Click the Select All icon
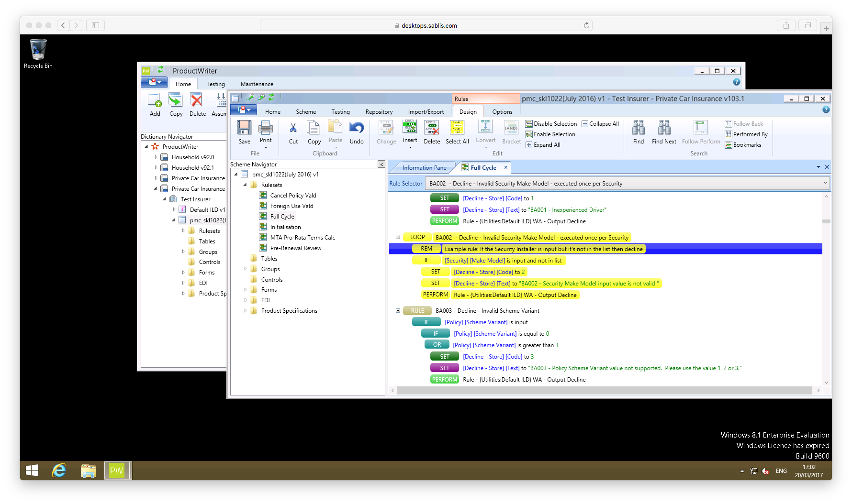This screenshot has width=852, height=504. (457, 128)
